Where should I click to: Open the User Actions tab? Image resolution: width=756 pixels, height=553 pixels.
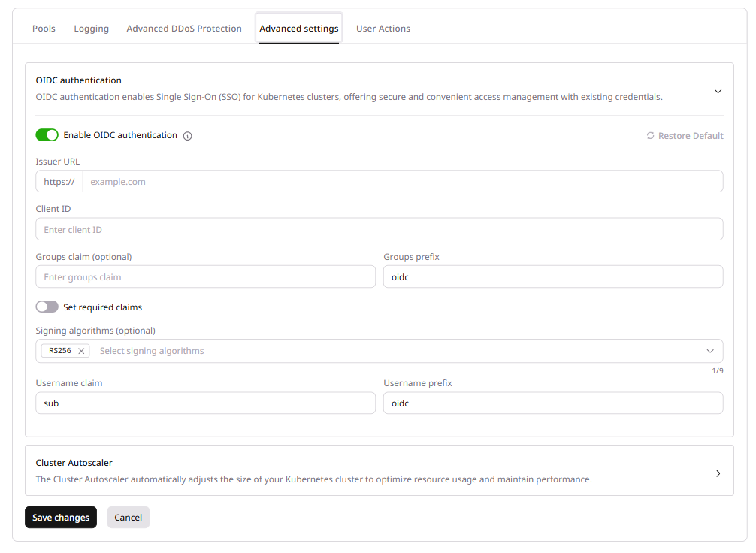(x=383, y=29)
